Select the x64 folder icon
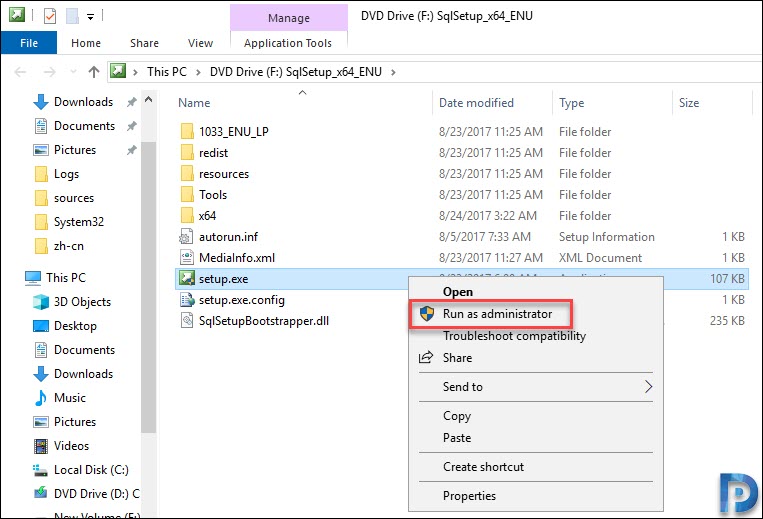The width and height of the screenshot is (763, 519). [187, 215]
